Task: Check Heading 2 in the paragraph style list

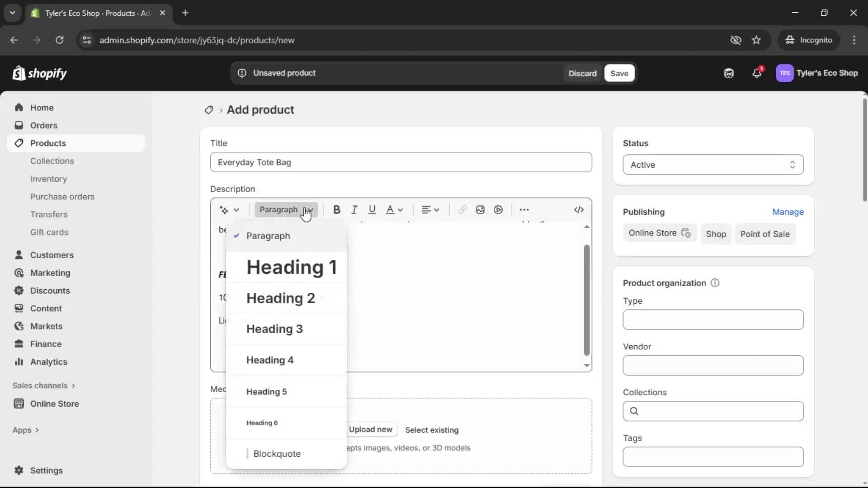Action: pyautogui.click(x=280, y=298)
